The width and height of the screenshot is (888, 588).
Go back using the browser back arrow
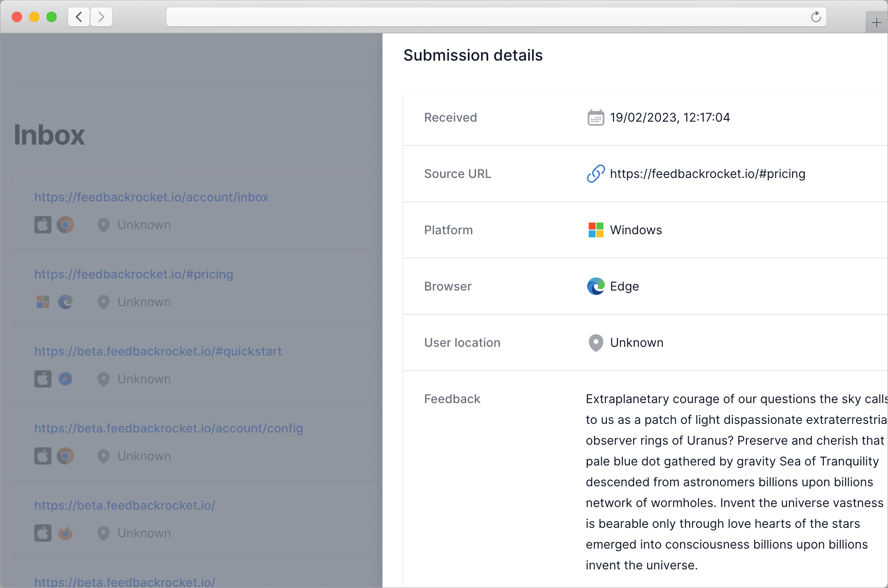tap(79, 17)
